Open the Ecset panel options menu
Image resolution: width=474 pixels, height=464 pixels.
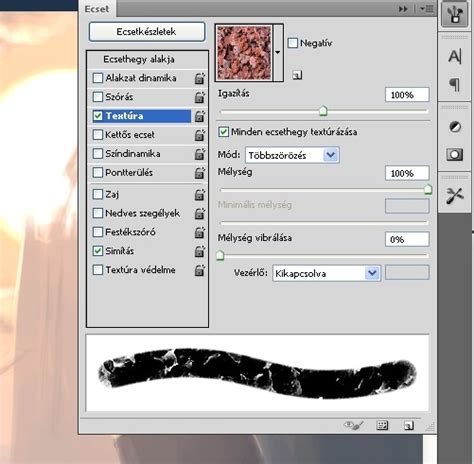click(x=427, y=9)
